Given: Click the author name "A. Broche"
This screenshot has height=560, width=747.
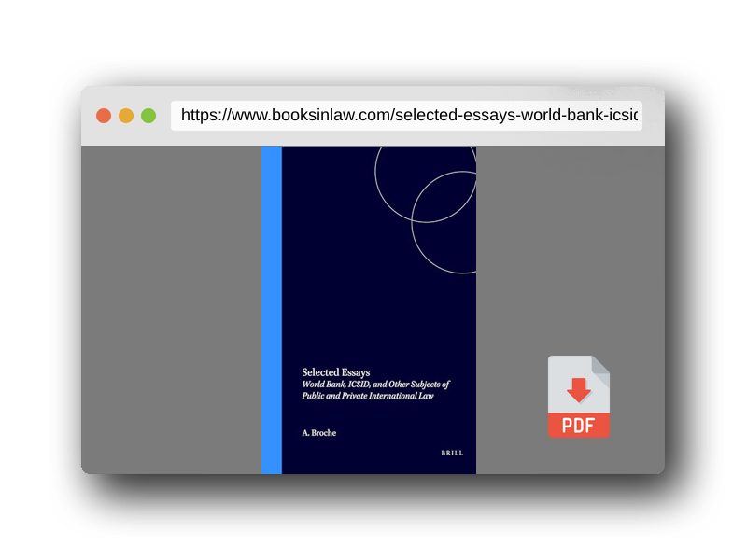Looking at the screenshot, I should [319, 433].
